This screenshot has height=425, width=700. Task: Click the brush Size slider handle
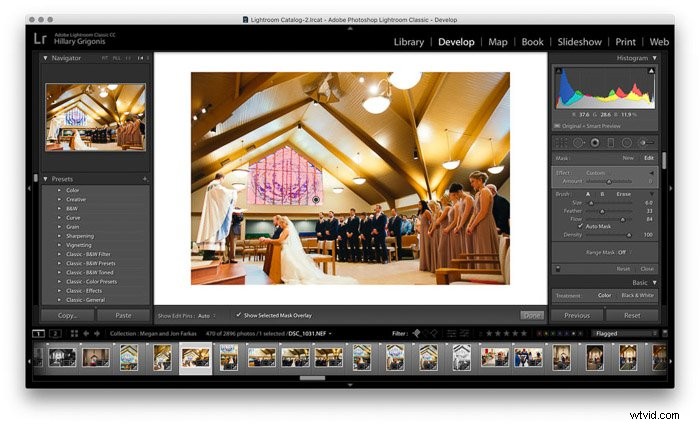tap(591, 203)
